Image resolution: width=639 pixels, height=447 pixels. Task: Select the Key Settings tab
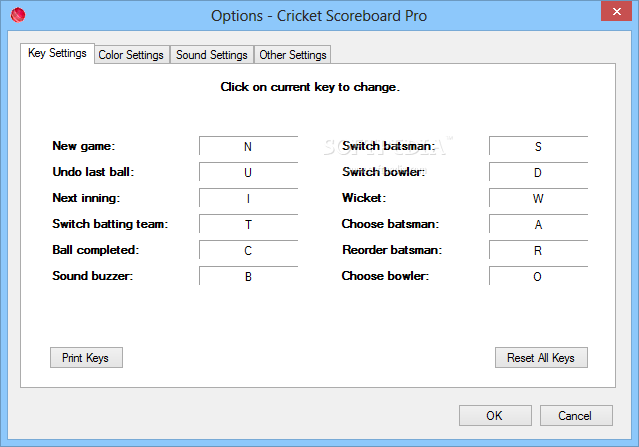pyautogui.click(x=57, y=53)
